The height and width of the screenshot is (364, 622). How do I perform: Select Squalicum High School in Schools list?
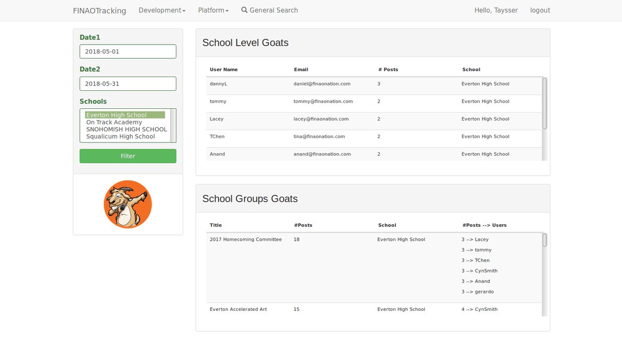[125, 137]
